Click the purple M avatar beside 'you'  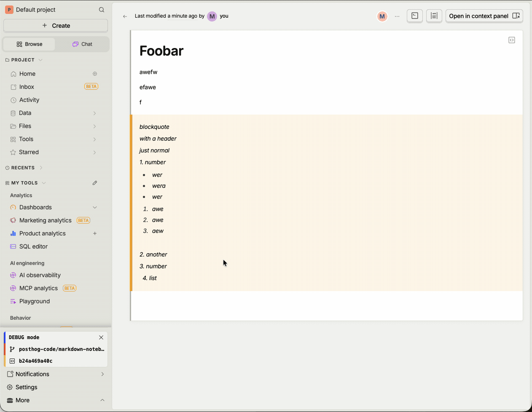(212, 16)
